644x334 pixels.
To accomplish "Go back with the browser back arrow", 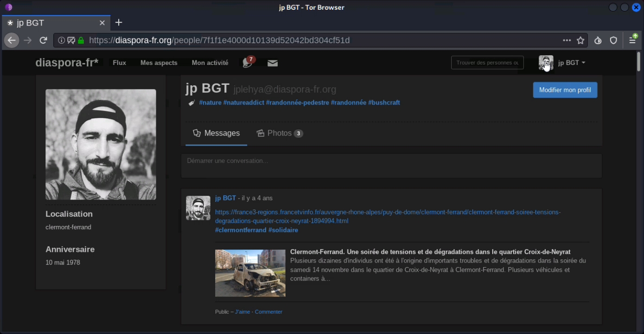I will (x=12, y=40).
